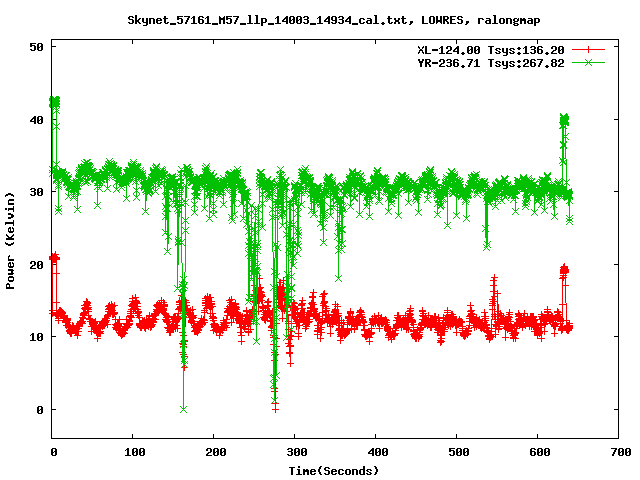
Task: Select the YR-236.71 Tsys:267.82 legend label
Action: click(x=491, y=63)
